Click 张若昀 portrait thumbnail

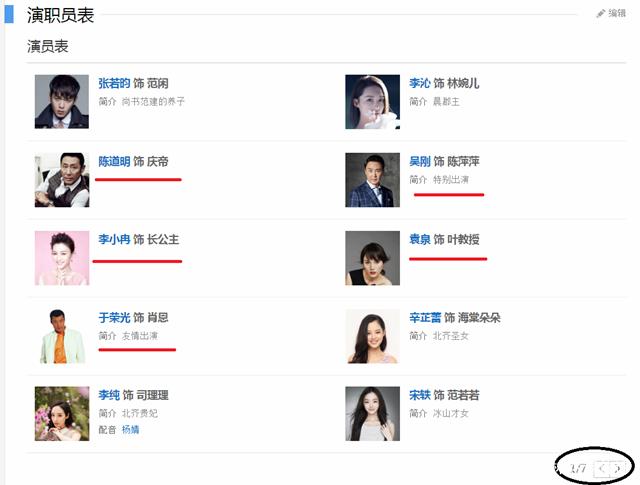[61, 102]
